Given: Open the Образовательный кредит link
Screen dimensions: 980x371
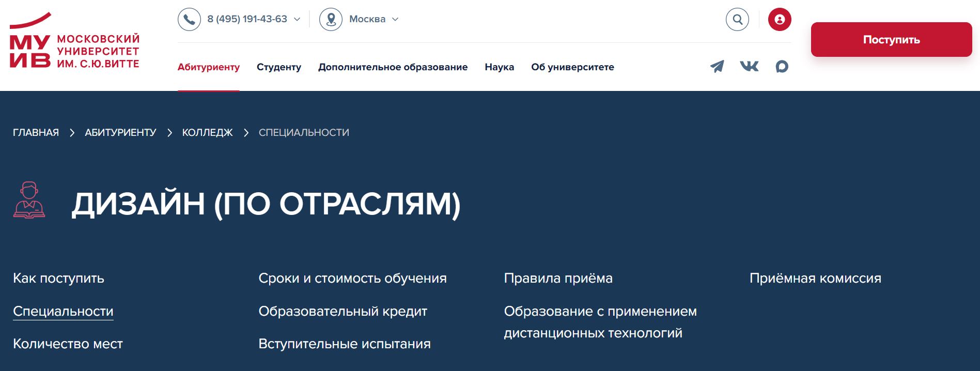Looking at the screenshot, I should 343,312.
